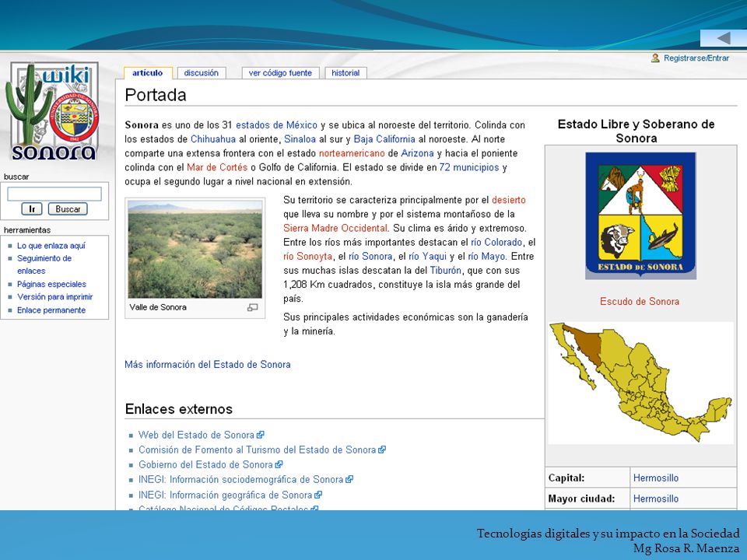This screenshot has height=560, width=747.
Task: Click external link icon after Gobierno del Estado de Sonora
Action: [x=279, y=464]
